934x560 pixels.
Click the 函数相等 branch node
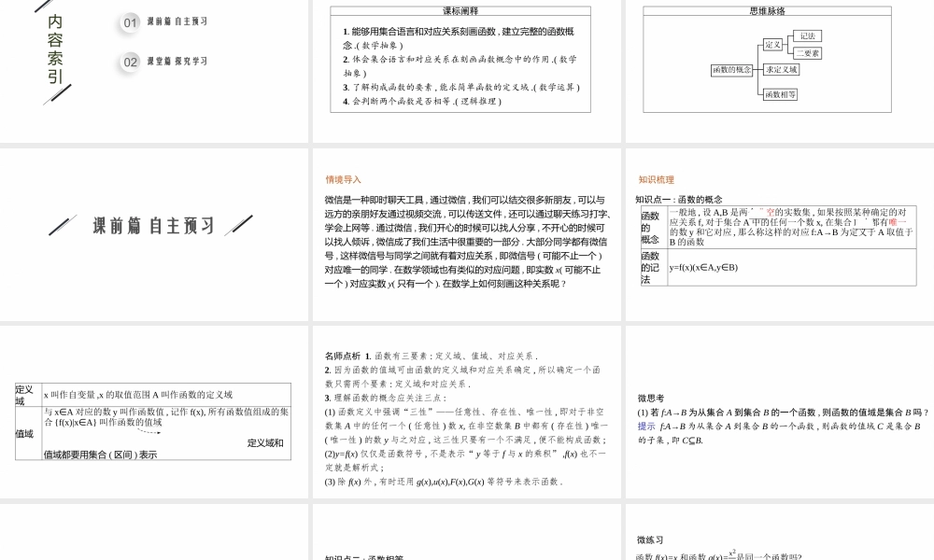pos(781,93)
